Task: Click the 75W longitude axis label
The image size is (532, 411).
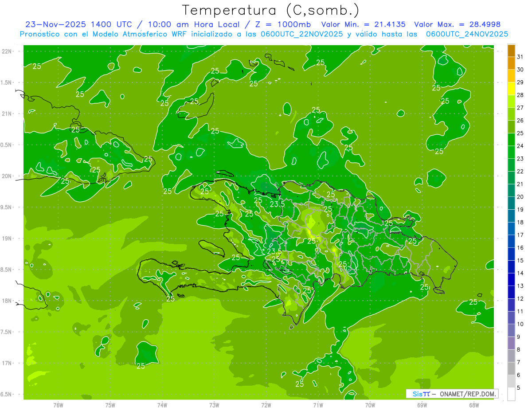Action: (110, 405)
